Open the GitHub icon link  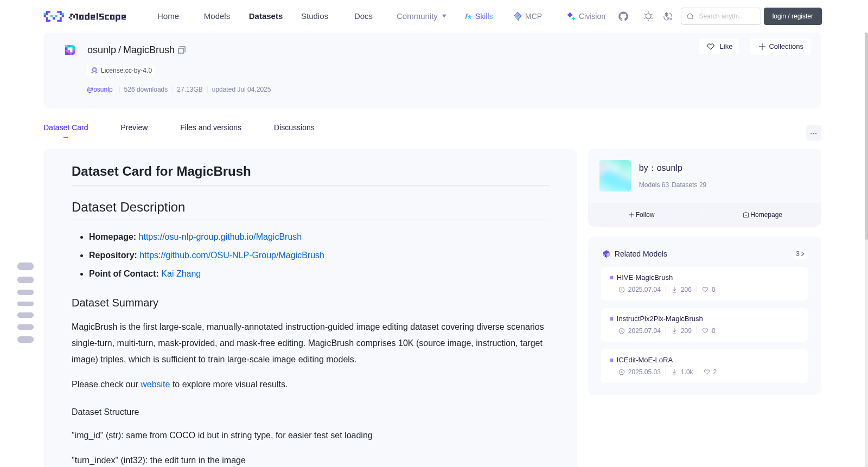[x=623, y=16]
